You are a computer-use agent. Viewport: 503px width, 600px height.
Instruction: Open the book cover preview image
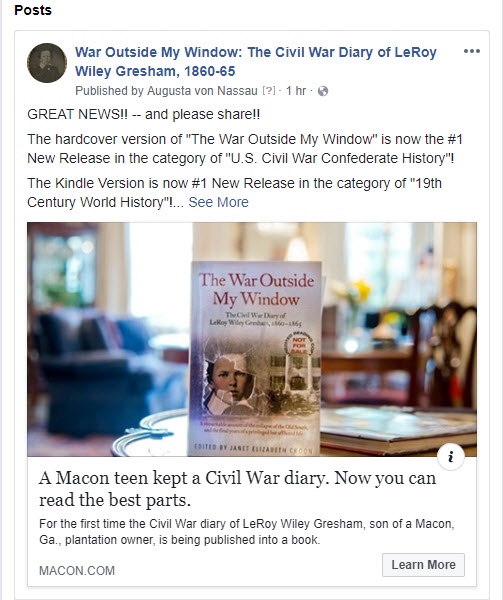click(252, 339)
